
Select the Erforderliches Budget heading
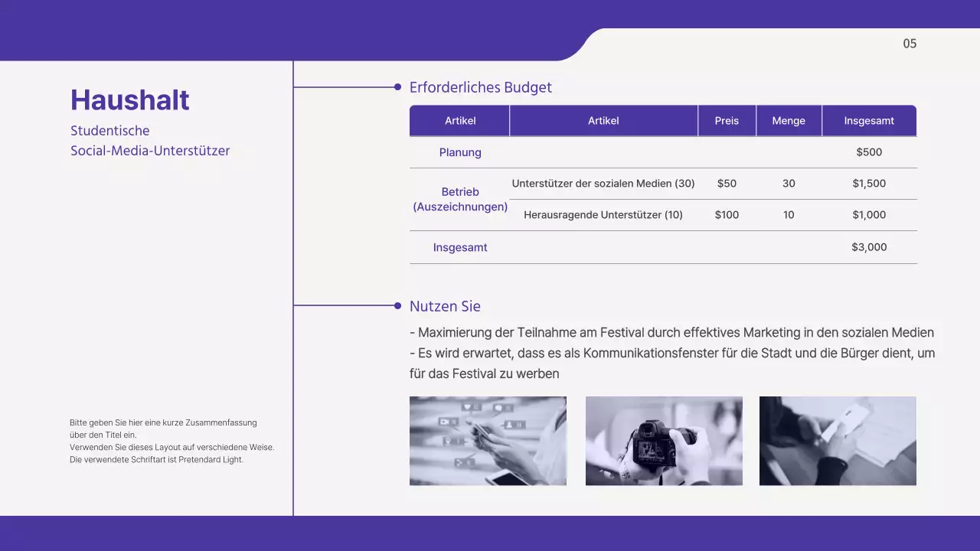[x=480, y=87]
